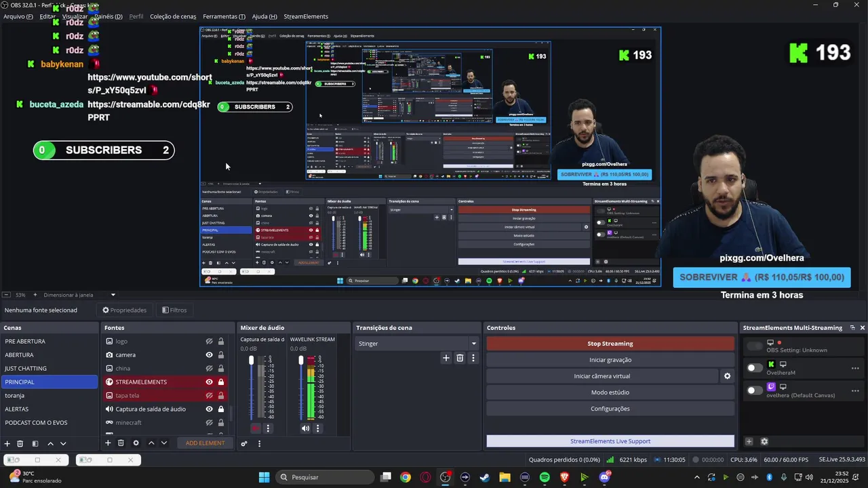Open Filtros for source
This screenshot has height=488, width=868.
[x=174, y=310]
